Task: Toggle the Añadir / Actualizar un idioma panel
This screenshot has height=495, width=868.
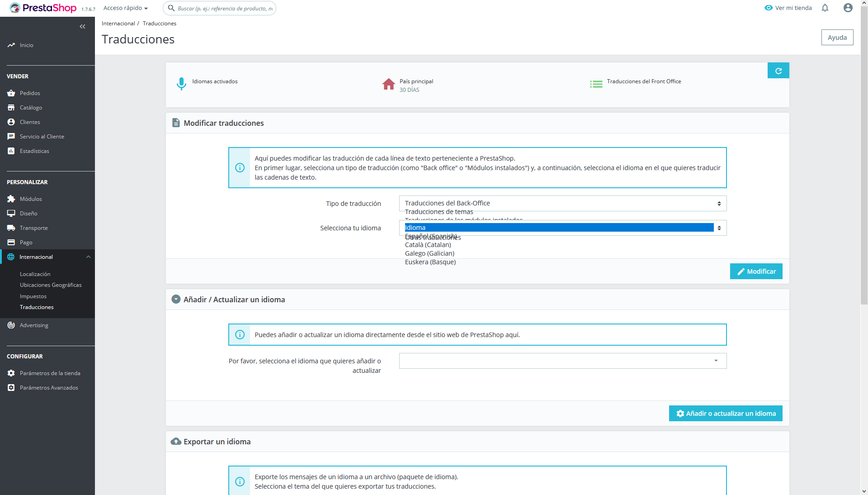Action: (x=176, y=300)
